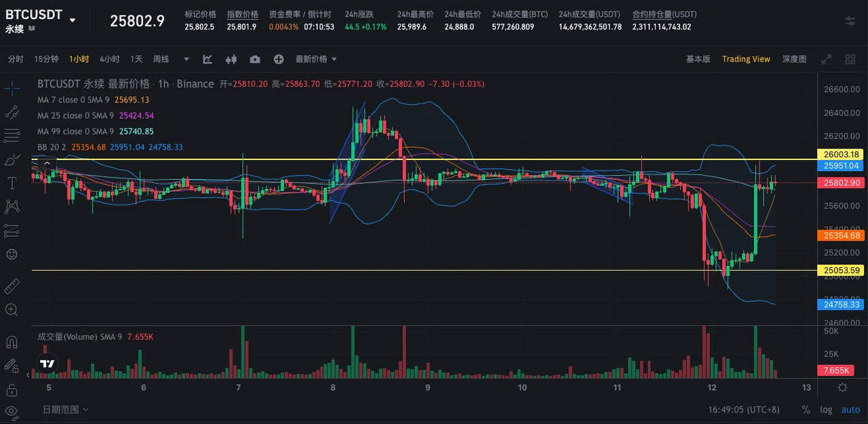Click the 24h最高价 value 25,989.6
Image resolution: width=868 pixels, height=424 pixels.
coord(412,27)
